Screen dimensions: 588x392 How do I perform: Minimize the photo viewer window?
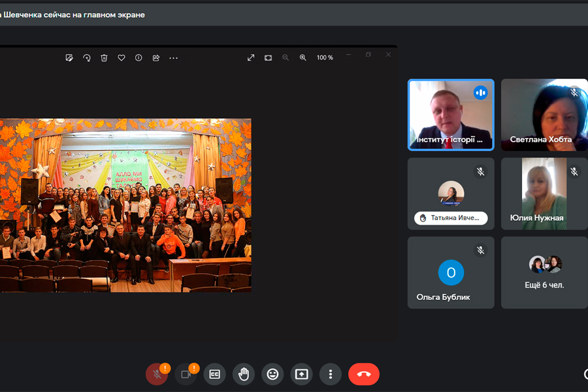coord(348,55)
